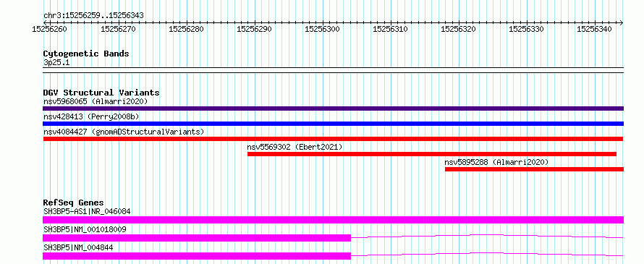Image resolution: width=644 pixels, height=264 pixels.
Task: Open nsv428413 (Perry2008b) variant label
Action: point(91,116)
